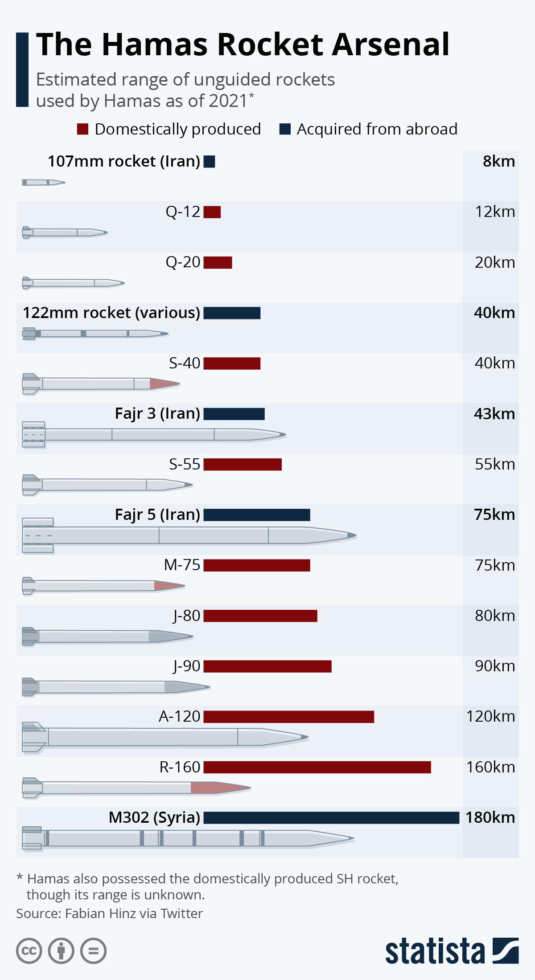Click the R-160 range bar
This screenshot has height=980, width=535.
pos(317,767)
